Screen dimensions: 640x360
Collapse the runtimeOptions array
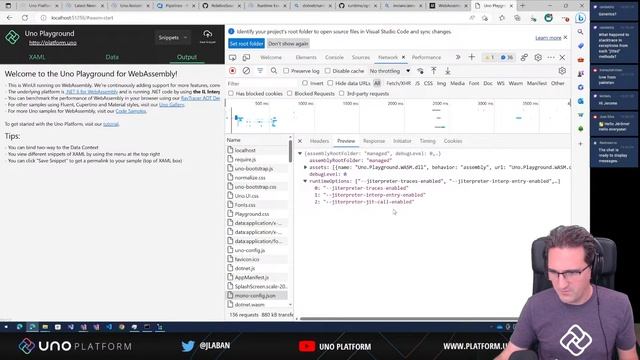(x=305, y=181)
